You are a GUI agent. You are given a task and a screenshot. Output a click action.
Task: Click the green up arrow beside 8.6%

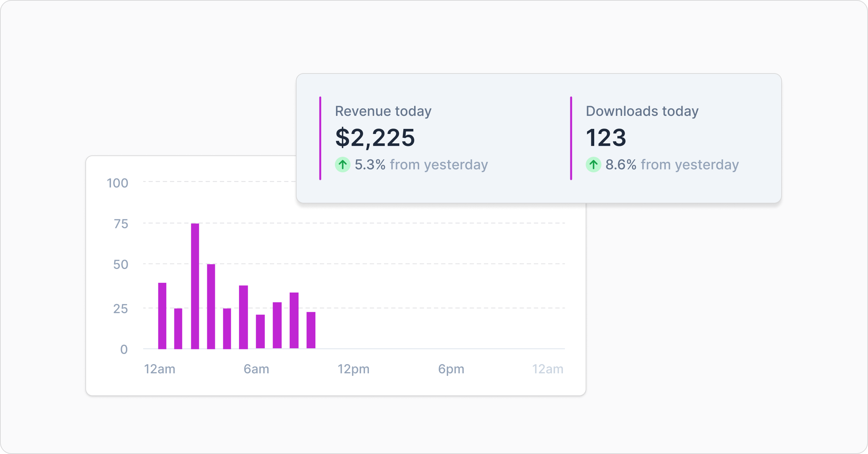[593, 165]
